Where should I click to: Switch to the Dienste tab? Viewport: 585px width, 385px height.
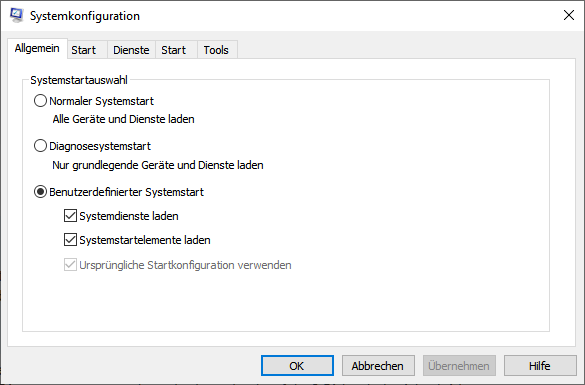131,50
